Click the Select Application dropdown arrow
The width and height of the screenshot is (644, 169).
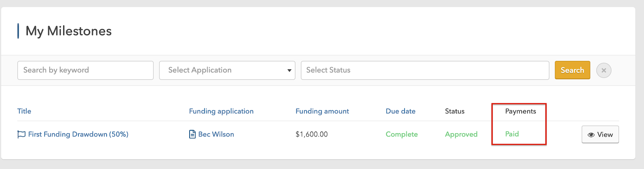coord(289,71)
